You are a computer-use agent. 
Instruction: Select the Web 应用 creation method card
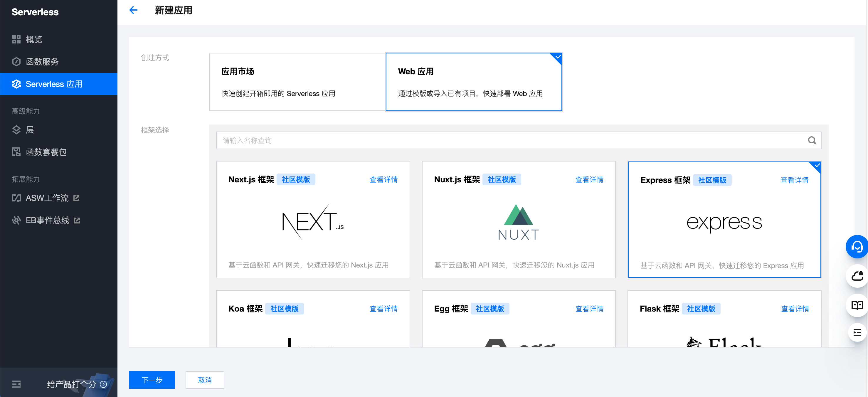[x=473, y=82]
